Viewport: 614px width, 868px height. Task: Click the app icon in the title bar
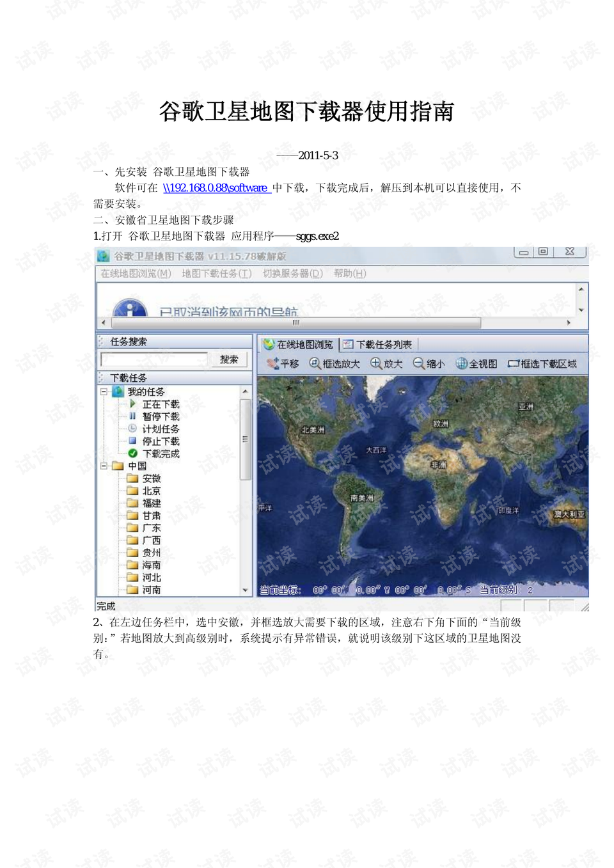pos(103,256)
